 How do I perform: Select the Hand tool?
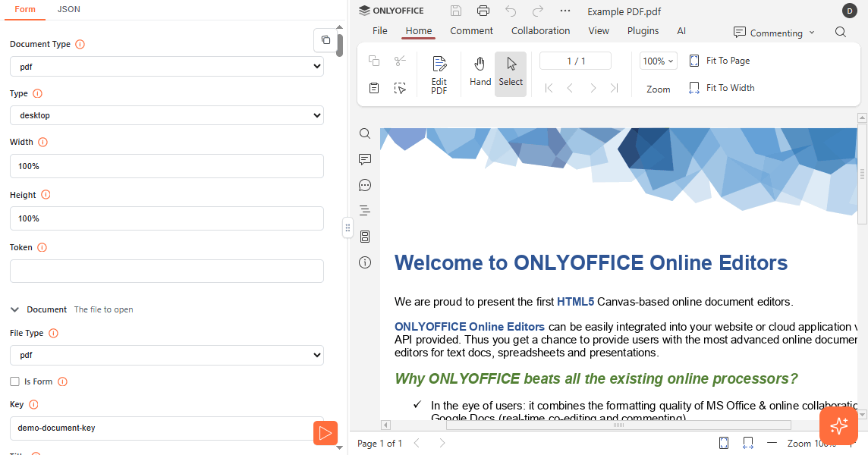pos(480,73)
